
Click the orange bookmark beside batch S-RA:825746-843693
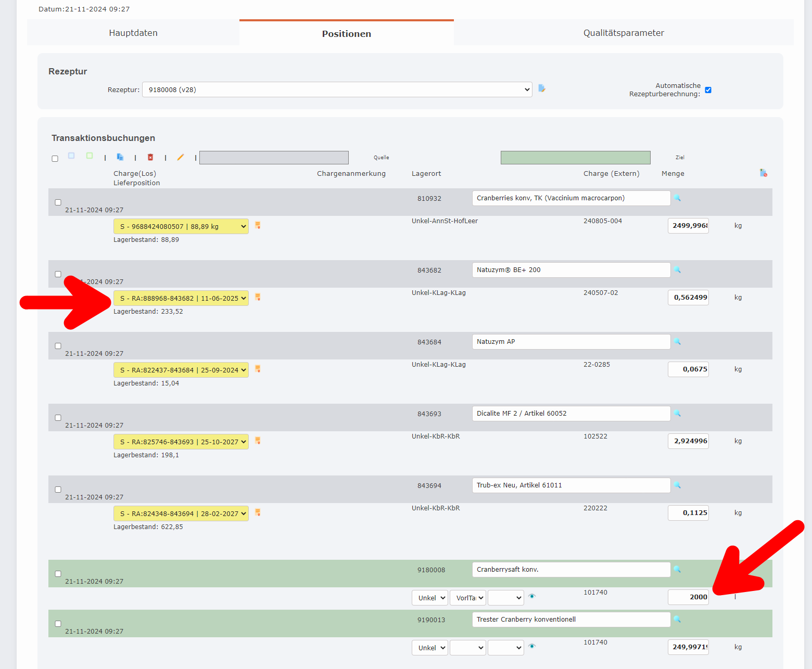point(258,441)
